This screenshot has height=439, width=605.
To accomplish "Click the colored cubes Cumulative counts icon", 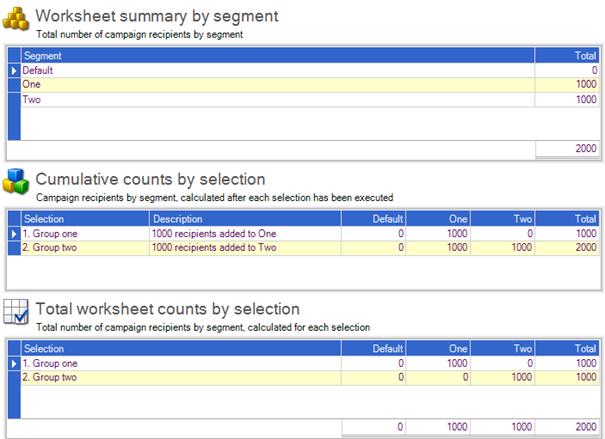I will [x=16, y=181].
